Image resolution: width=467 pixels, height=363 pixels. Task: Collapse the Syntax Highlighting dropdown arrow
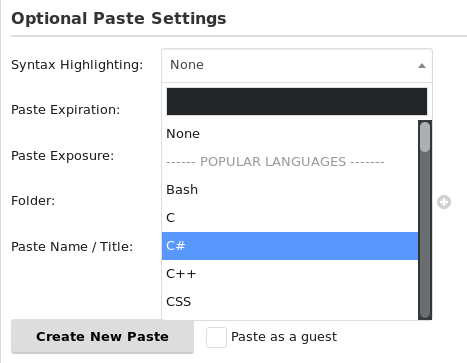pyautogui.click(x=422, y=66)
